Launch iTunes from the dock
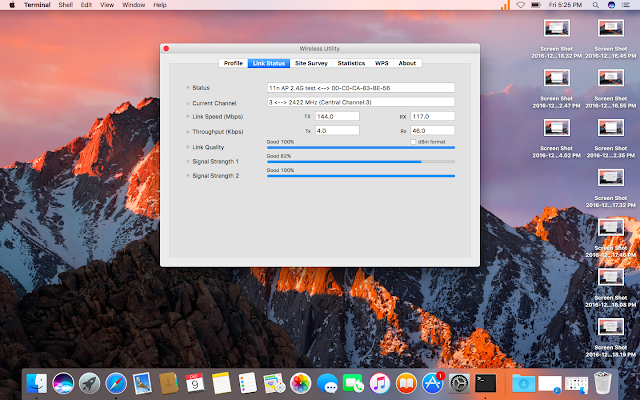 [x=380, y=382]
